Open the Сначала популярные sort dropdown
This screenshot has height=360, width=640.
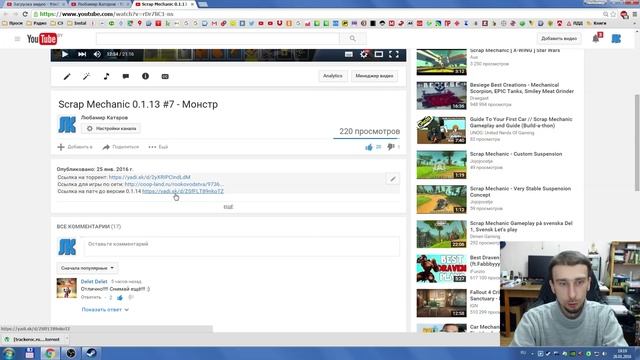tap(87, 268)
